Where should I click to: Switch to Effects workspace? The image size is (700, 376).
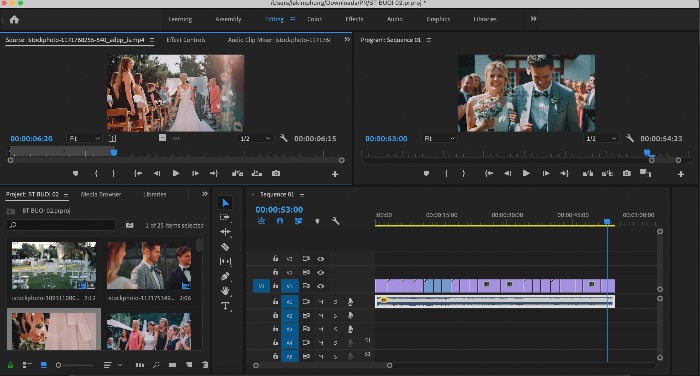(x=354, y=19)
